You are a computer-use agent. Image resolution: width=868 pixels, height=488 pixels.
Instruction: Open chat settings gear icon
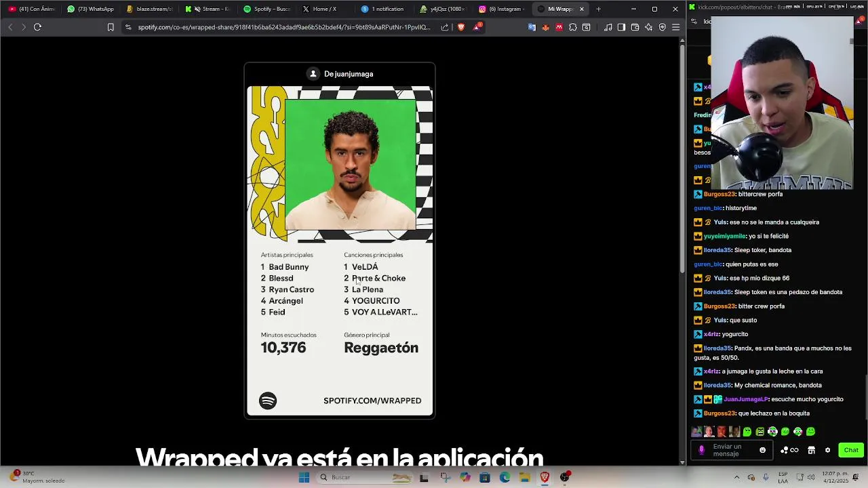[x=827, y=450]
